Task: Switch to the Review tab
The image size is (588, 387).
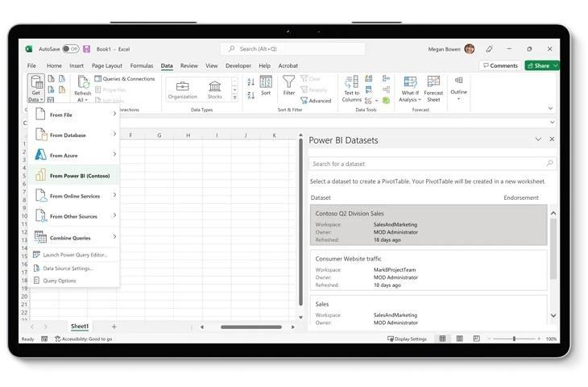Action: (x=189, y=65)
